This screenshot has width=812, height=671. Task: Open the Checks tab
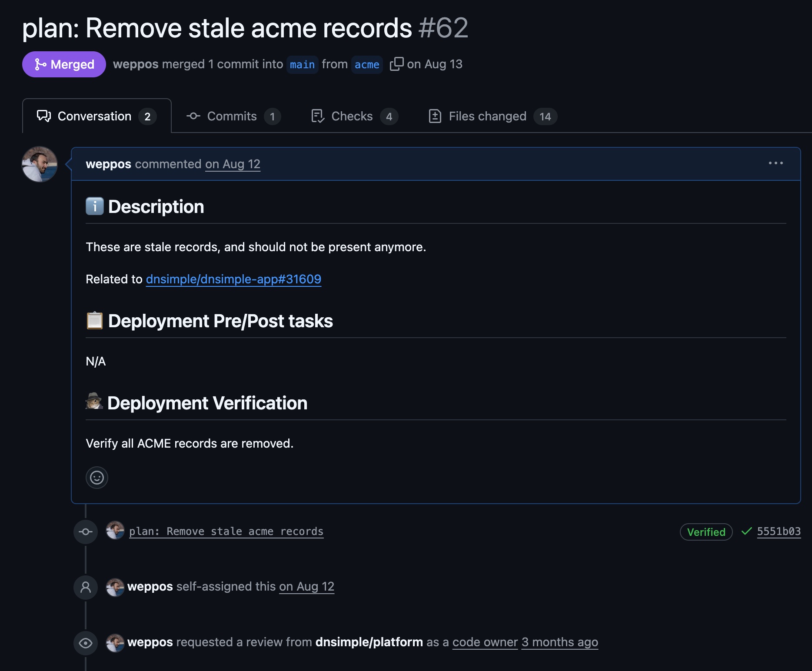(x=352, y=116)
